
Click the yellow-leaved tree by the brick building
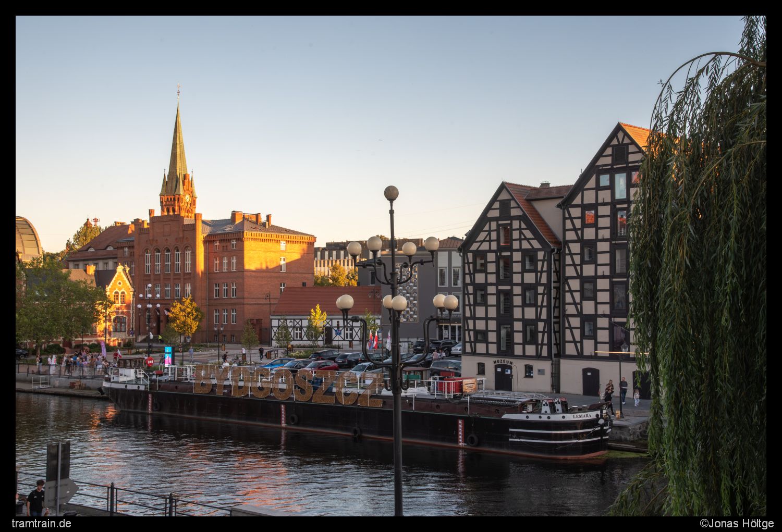tap(184, 316)
